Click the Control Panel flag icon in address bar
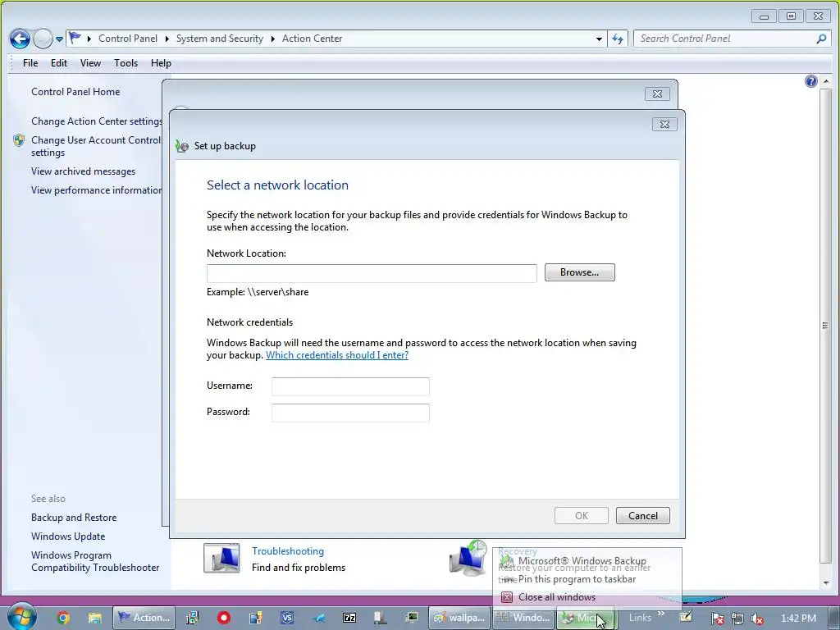 click(x=75, y=38)
